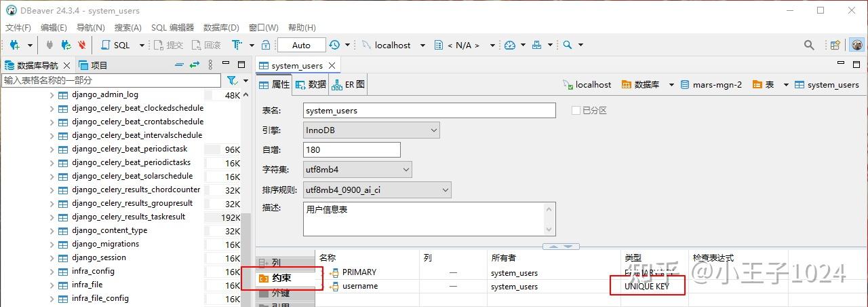Click the 自增 field showing 180
Image resolution: width=868 pixels, height=307 pixels.
point(351,149)
